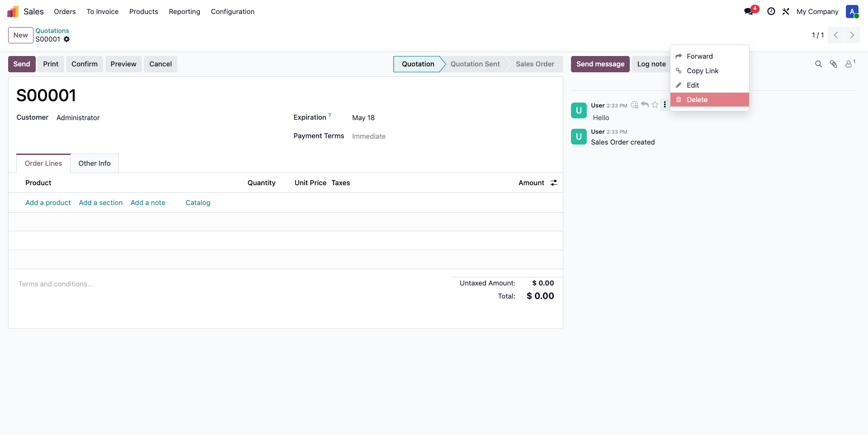
Task: Go to next record arrow
Action: tap(852, 35)
